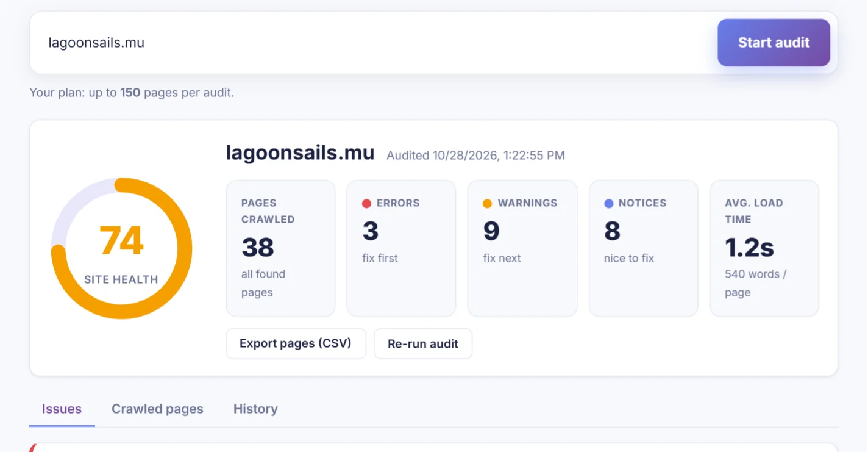Image resolution: width=868 pixels, height=452 pixels.
Task: Switch to the Issues tab
Action: (62, 409)
